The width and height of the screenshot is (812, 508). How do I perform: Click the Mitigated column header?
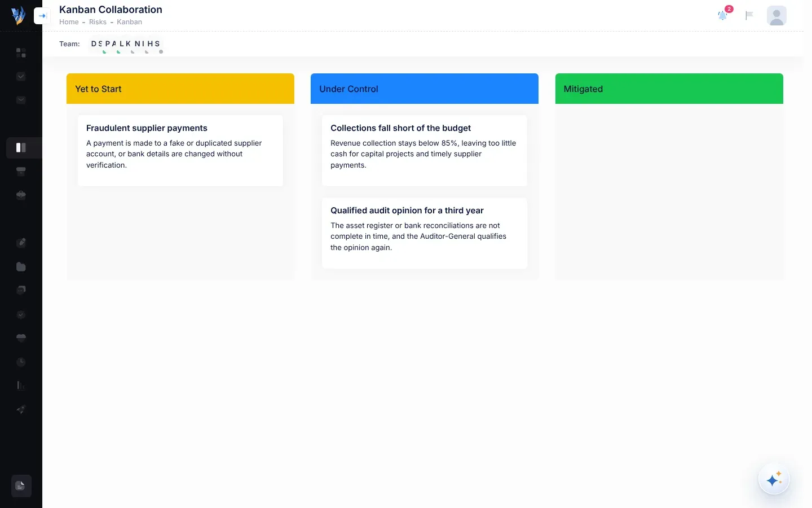tap(669, 89)
